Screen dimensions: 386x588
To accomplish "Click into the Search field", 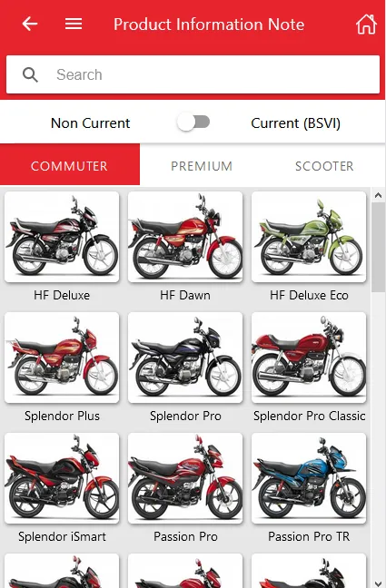I will [193, 74].
